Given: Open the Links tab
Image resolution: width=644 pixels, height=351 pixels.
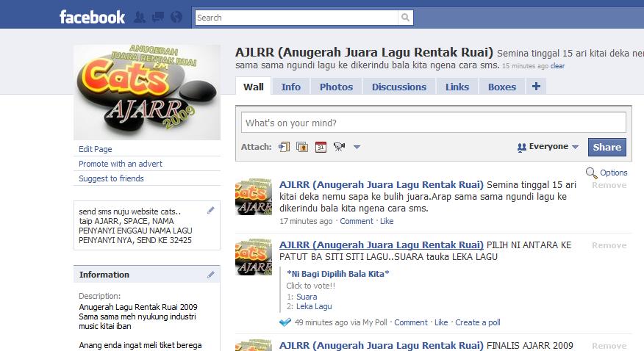Looking at the screenshot, I should [x=457, y=87].
